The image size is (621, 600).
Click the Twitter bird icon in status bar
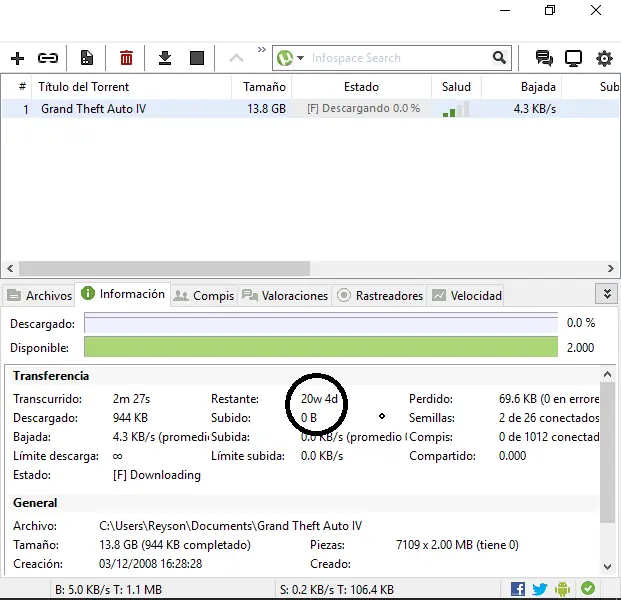(539, 589)
